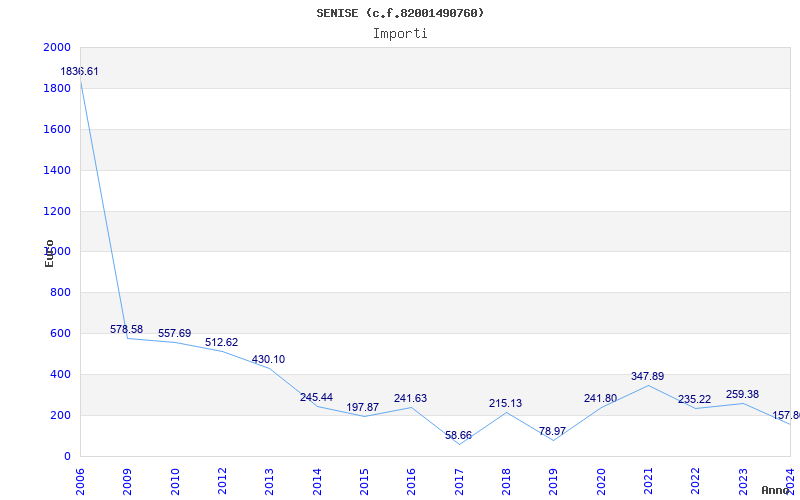Click the 600 value on Euro axis

point(60,333)
